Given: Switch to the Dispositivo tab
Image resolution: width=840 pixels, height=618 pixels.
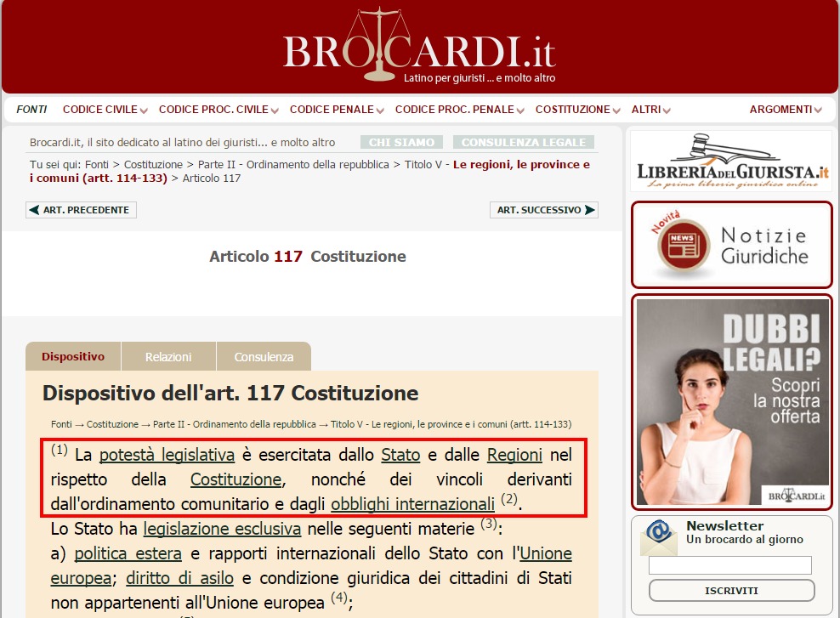Looking at the screenshot, I should (73, 357).
